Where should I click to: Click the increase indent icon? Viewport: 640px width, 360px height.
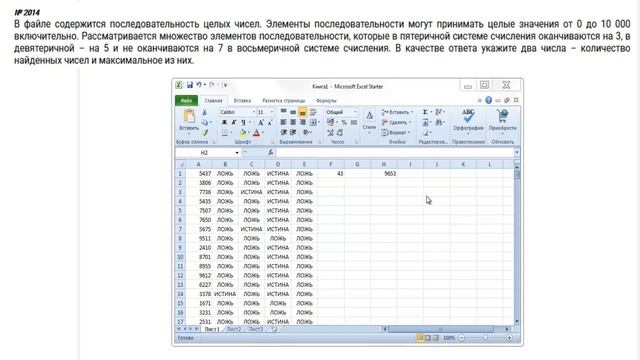(x=293, y=133)
